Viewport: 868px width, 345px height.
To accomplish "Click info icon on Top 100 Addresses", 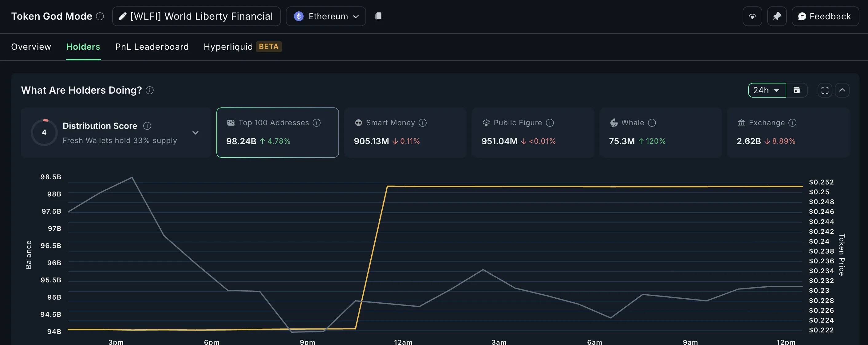I will (x=317, y=123).
